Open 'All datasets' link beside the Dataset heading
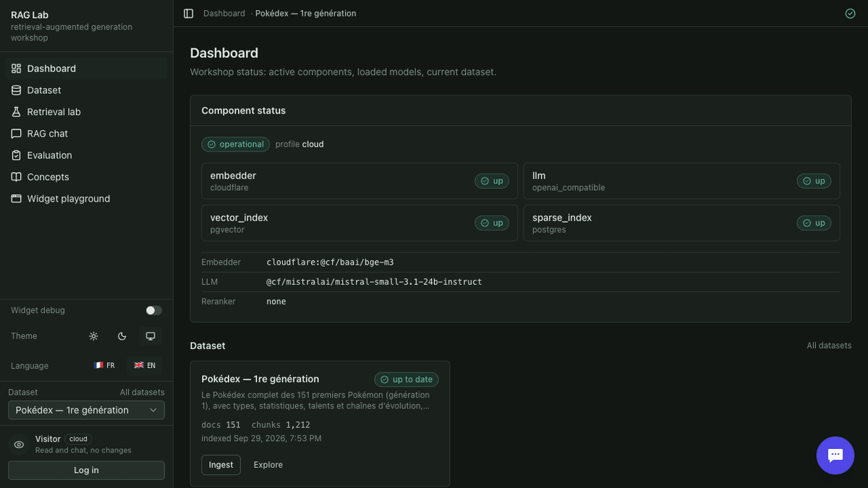This screenshot has height=488, width=868. click(x=829, y=346)
